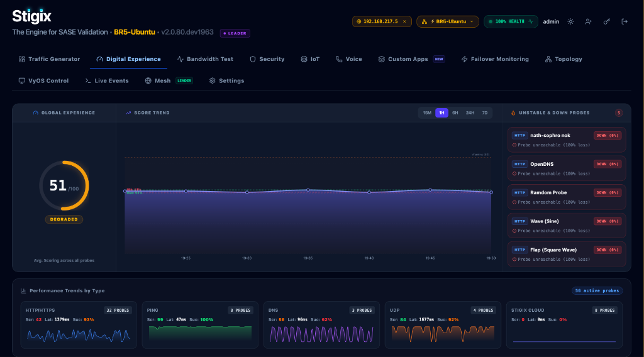Toggle the light/dark theme sun icon
Image resolution: width=644 pixels, height=357 pixels.
(570, 21)
